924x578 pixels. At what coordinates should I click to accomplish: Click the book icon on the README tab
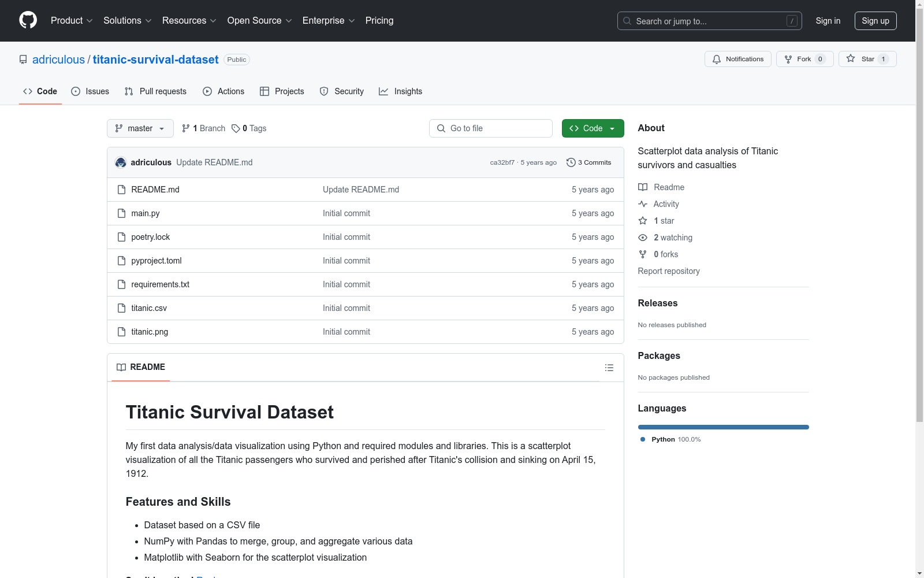121,367
